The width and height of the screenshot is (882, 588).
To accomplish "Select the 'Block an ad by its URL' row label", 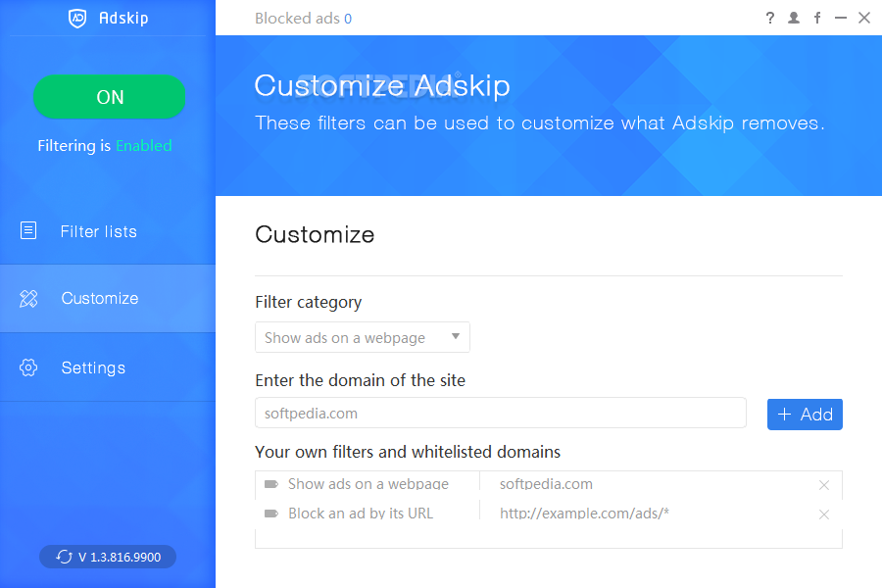I will (361, 514).
